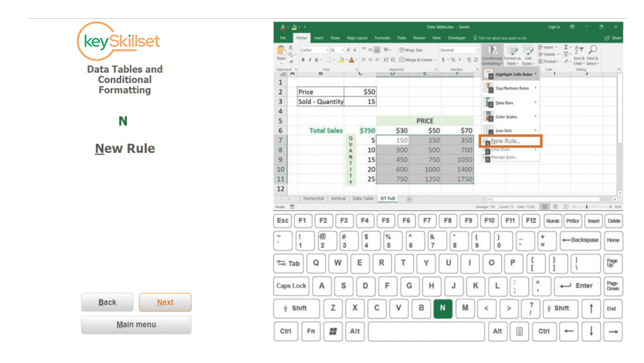
Task: Go to Main menu button
Action: pos(136,324)
